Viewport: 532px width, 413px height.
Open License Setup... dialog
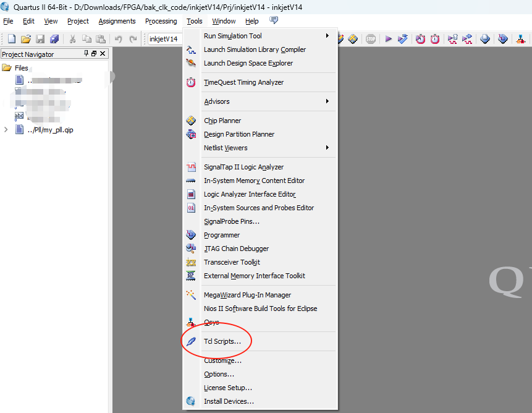point(260,388)
